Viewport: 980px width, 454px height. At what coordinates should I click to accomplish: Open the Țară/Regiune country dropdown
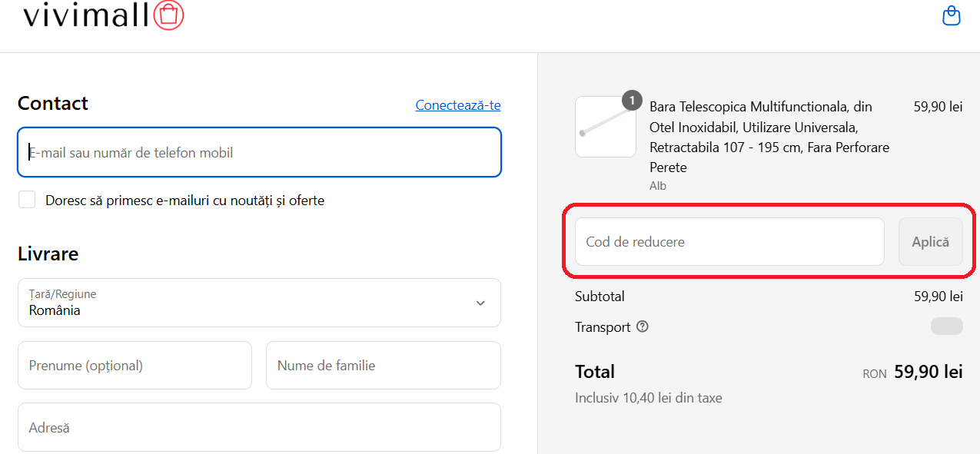[x=259, y=303]
